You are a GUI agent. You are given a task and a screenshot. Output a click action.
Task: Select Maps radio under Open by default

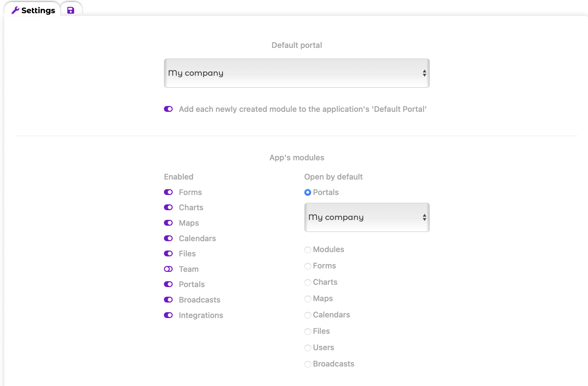pos(308,299)
